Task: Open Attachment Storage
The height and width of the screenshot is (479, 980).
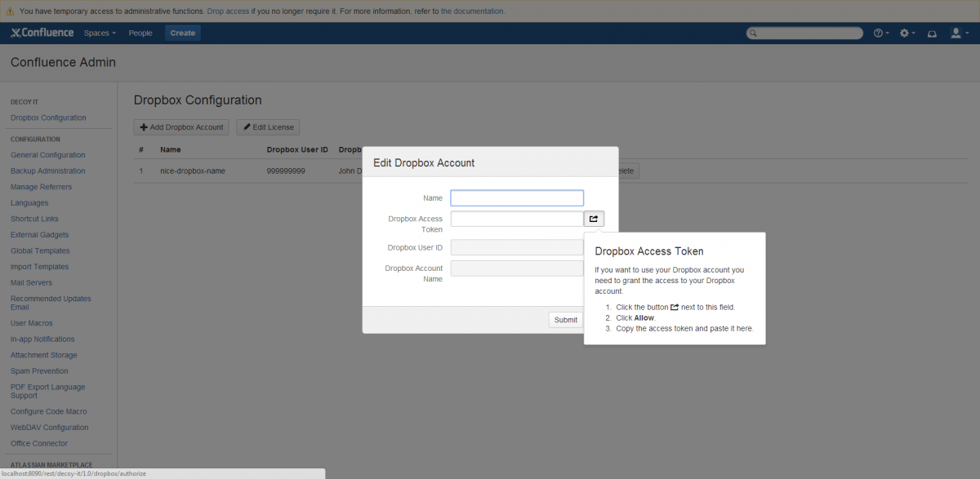Action: coord(44,355)
